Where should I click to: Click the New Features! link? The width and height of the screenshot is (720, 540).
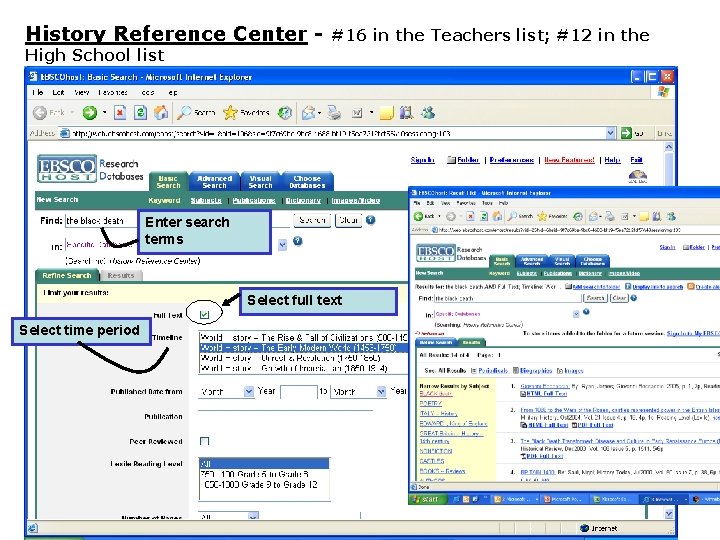(x=569, y=160)
